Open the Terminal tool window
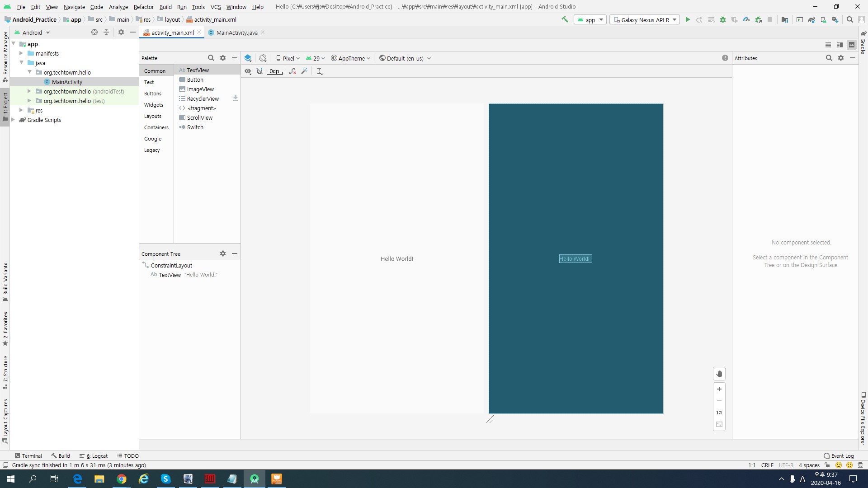 (28, 456)
